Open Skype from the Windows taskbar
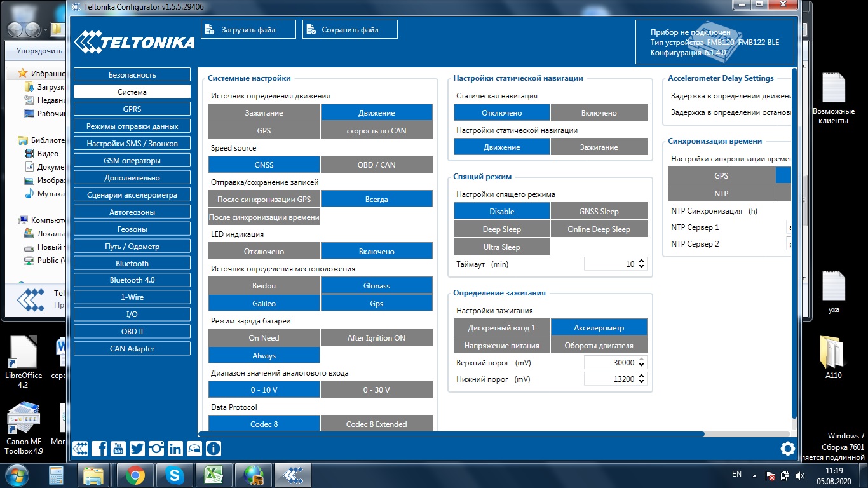Image resolution: width=868 pixels, height=488 pixels. [x=174, y=475]
